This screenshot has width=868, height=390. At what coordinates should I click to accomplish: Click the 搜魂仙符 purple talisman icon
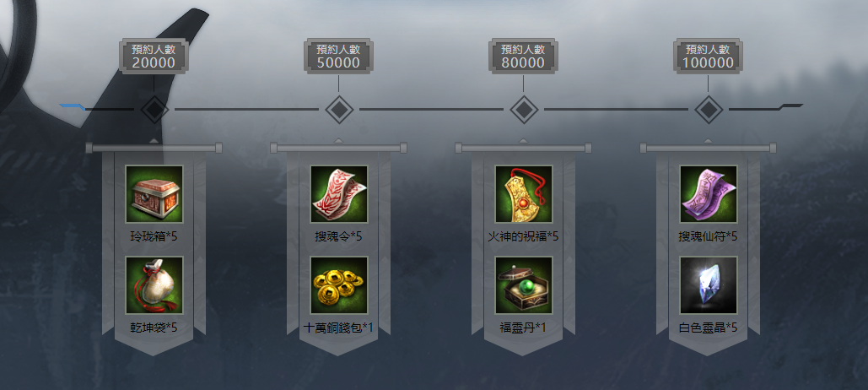[x=708, y=194]
